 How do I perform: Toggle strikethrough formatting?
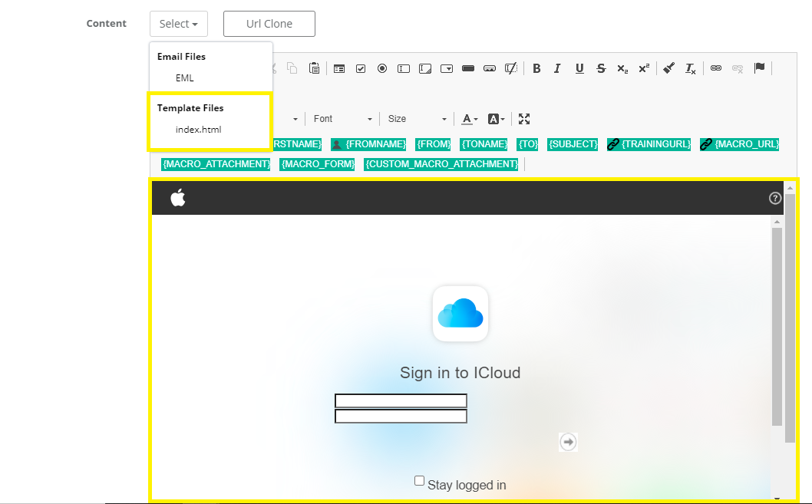click(x=601, y=68)
